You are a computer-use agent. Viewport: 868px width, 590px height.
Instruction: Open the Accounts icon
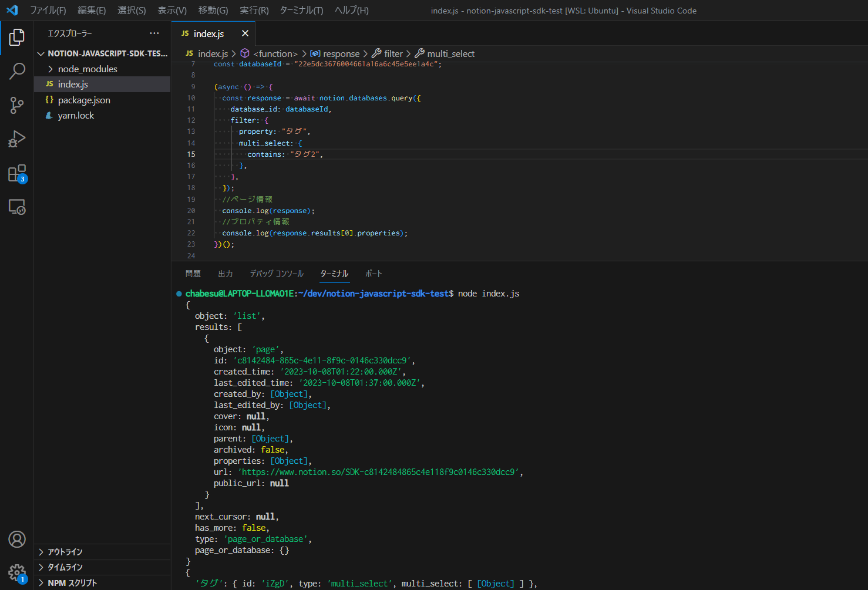(x=17, y=539)
